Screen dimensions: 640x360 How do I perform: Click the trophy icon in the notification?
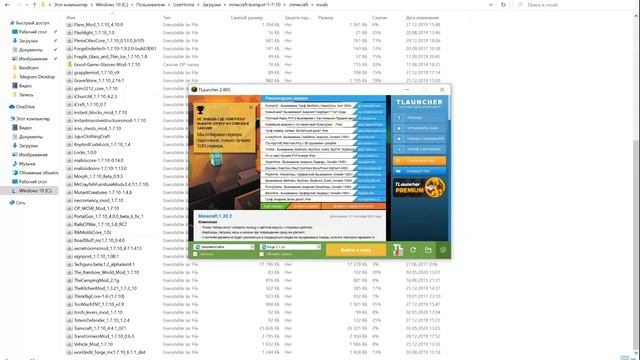pyautogui.click(x=200, y=110)
